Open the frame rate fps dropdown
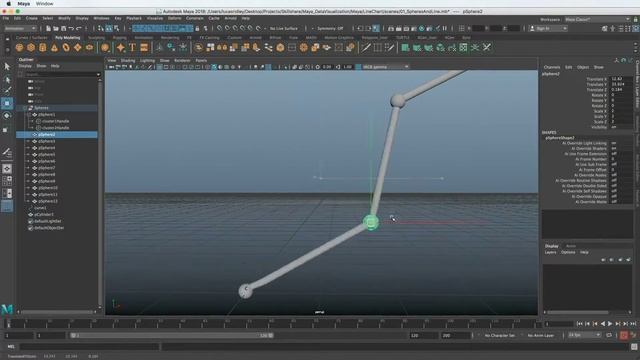This screenshot has width=640, height=360. tap(584, 336)
